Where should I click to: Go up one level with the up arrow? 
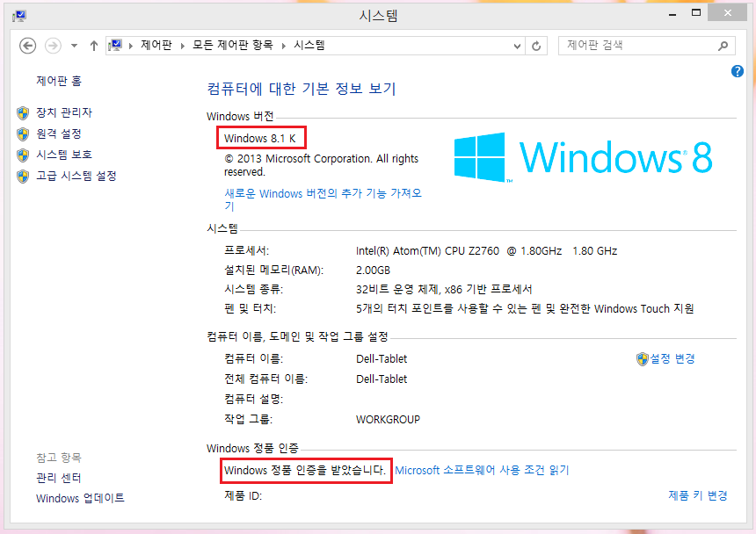pos(94,46)
